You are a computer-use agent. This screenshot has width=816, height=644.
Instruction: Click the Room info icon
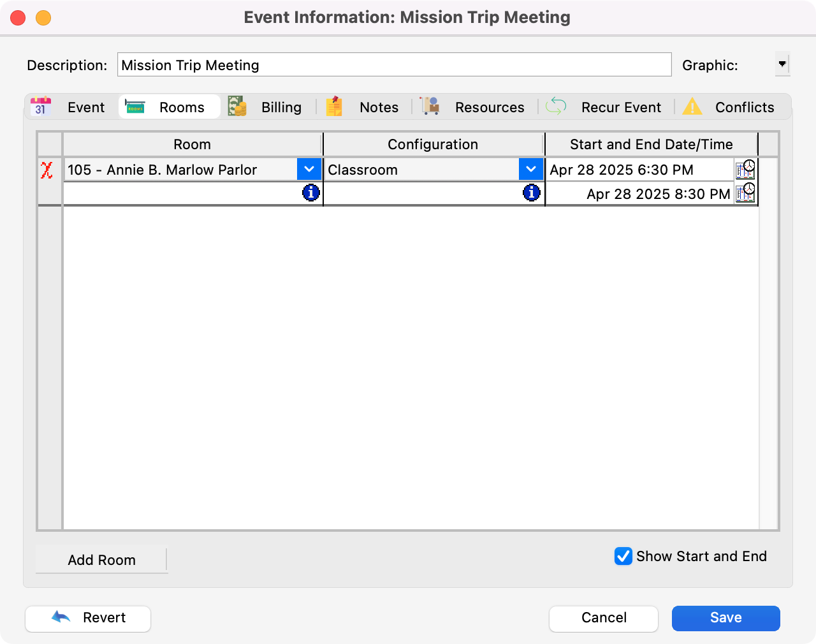[310, 193]
